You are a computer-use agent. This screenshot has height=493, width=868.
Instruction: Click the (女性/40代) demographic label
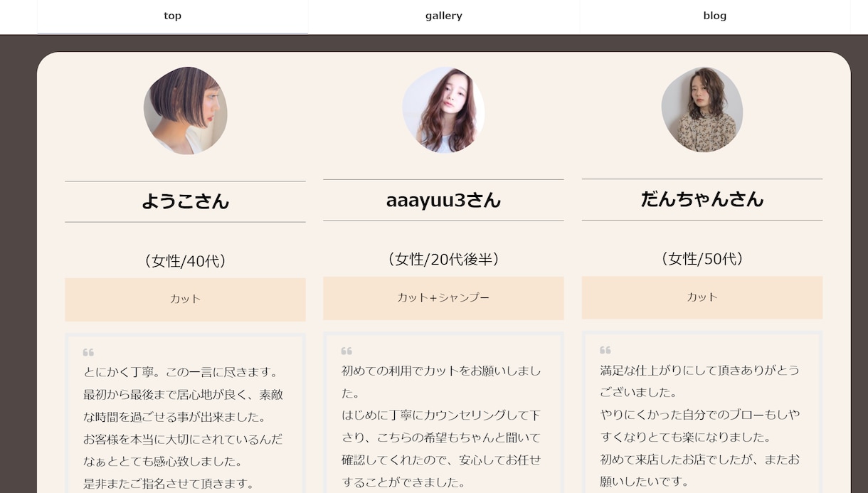pyautogui.click(x=186, y=261)
